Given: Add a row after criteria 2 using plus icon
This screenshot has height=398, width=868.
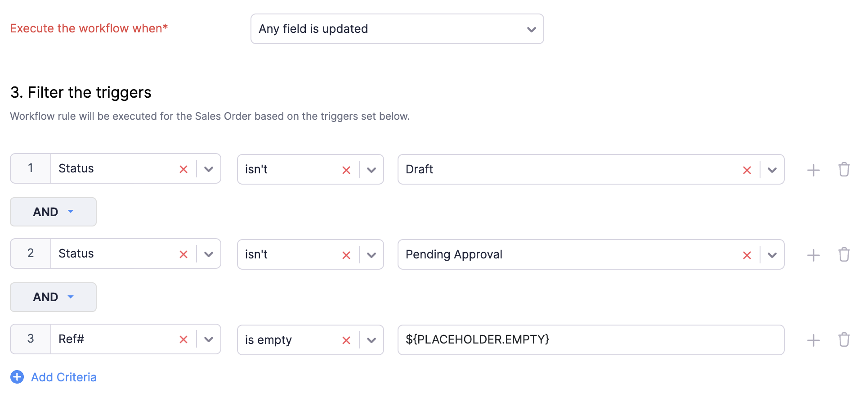Looking at the screenshot, I should pos(813,255).
